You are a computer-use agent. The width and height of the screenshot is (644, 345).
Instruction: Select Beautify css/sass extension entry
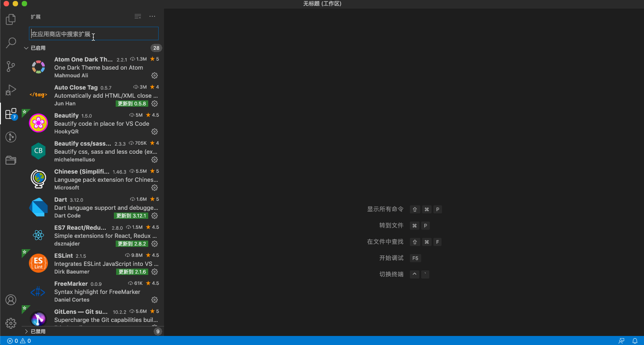click(x=93, y=151)
